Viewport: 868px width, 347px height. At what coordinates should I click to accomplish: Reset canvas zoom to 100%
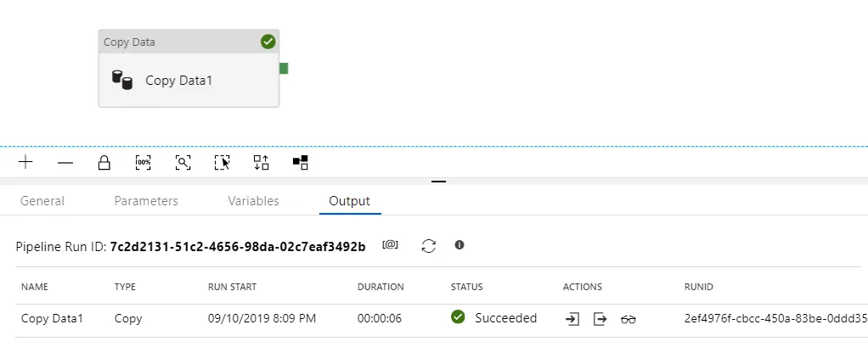tap(144, 162)
